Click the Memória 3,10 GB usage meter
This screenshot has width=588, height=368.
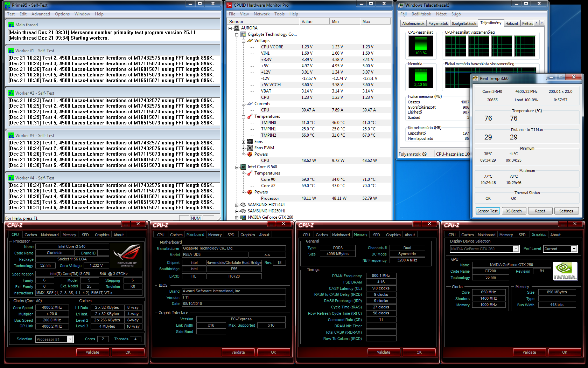[421, 77]
